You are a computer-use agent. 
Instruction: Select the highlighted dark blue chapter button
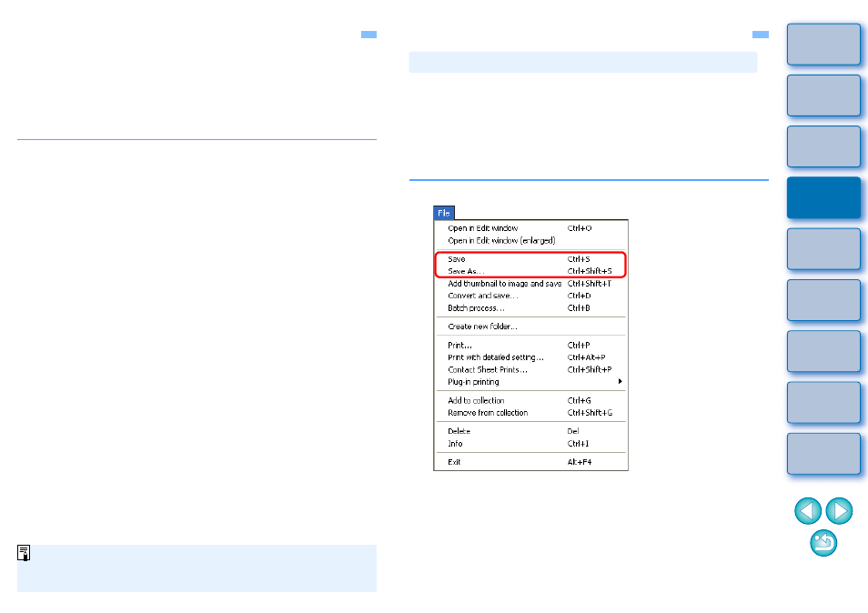tap(823, 197)
